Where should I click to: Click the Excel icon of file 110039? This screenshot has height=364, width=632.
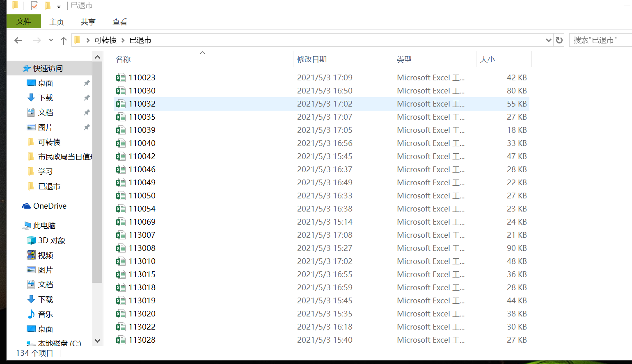pos(121,130)
